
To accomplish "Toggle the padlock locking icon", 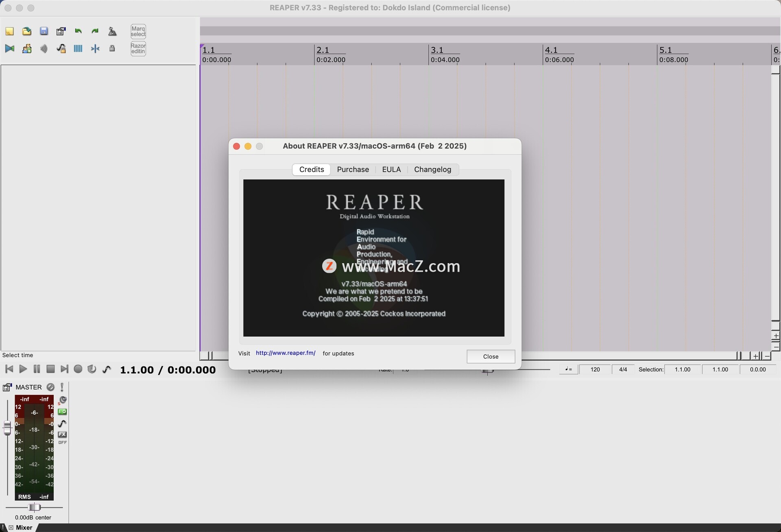I will [x=112, y=49].
